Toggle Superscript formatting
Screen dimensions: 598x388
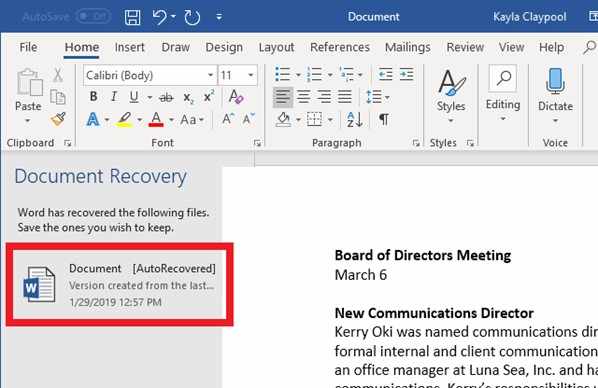click(x=208, y=97)
